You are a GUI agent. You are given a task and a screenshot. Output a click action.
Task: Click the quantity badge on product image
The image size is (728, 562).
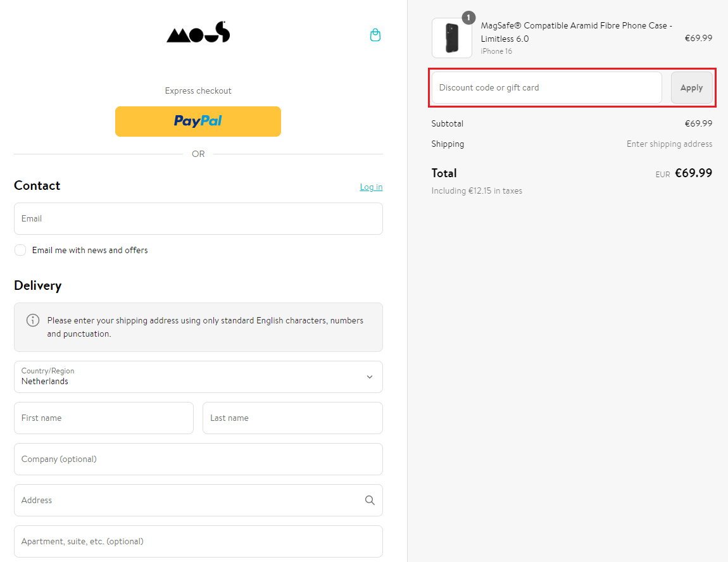(468, 18)
